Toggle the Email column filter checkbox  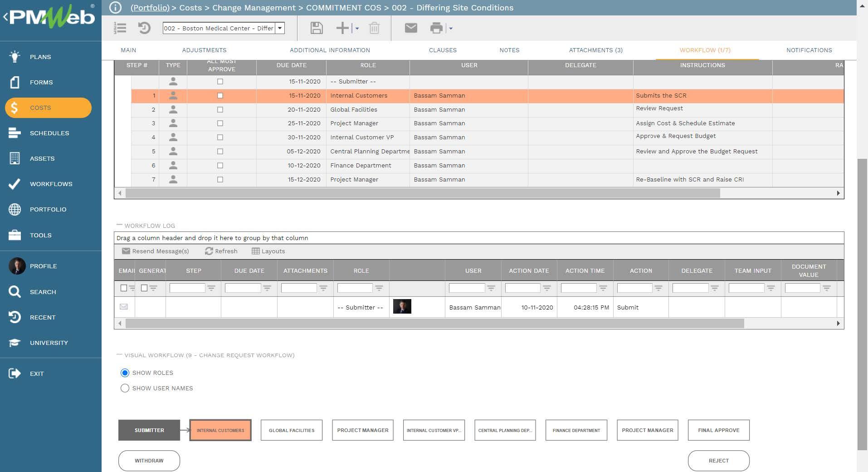tap(124, 288)
